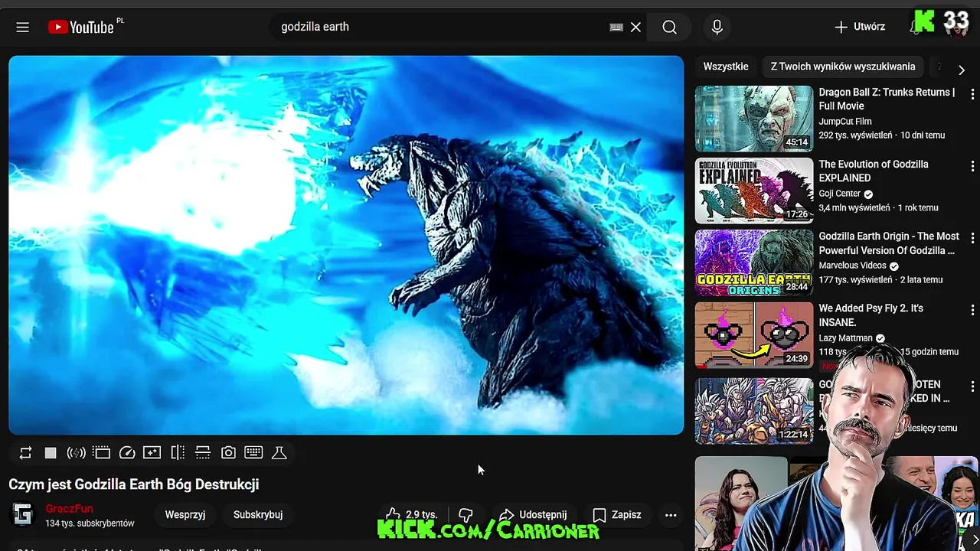Viewport: 980px width, 551px height.
Task: Select 'Z Twoich wyników wyszukiwania' chip
Action: coord(843,67)
